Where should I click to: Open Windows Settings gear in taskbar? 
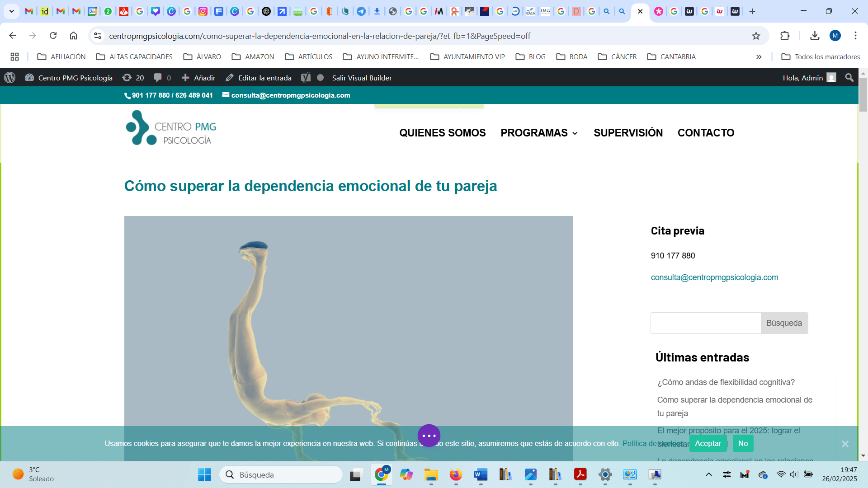(605, 474)
